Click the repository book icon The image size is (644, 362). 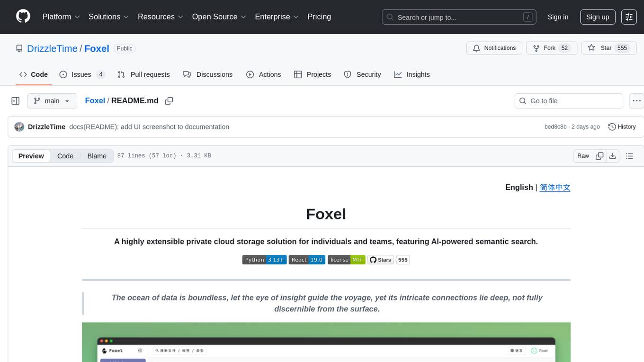pos(19,48)
